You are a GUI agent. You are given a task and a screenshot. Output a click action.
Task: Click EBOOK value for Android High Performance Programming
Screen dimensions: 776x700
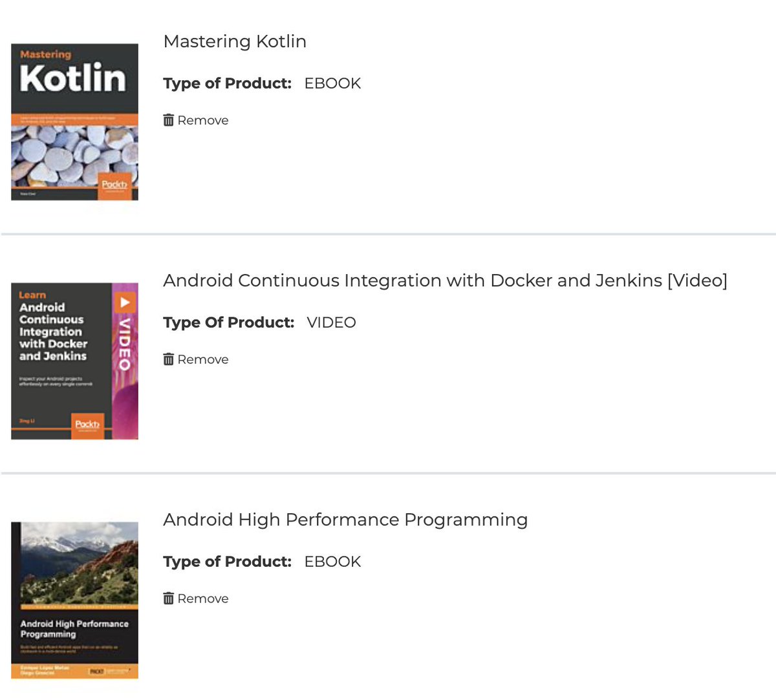coord(332,562)
